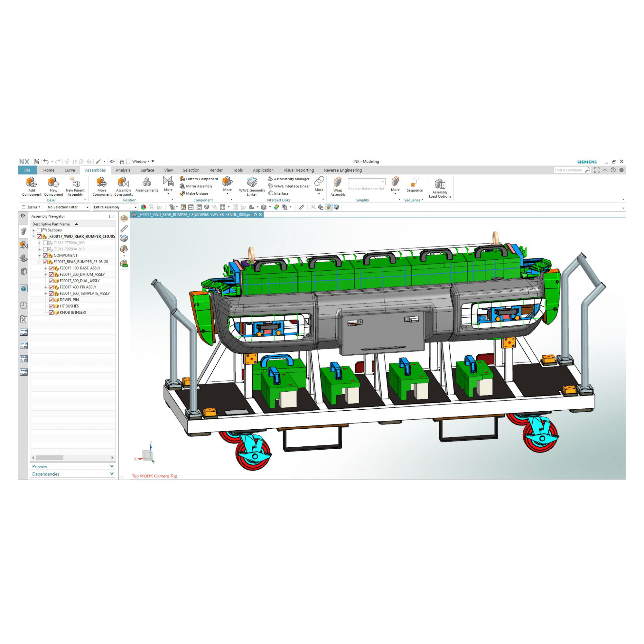Check the 71811-77R00A_009 checkbox
The height and width of the screenshot is (644, 644).
coord(45,243)
